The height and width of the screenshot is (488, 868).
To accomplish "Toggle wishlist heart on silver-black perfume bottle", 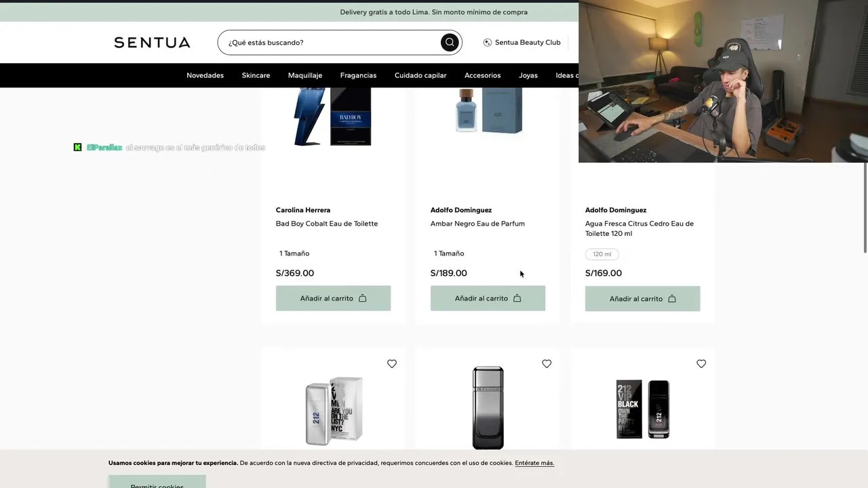I will [547, 364].
